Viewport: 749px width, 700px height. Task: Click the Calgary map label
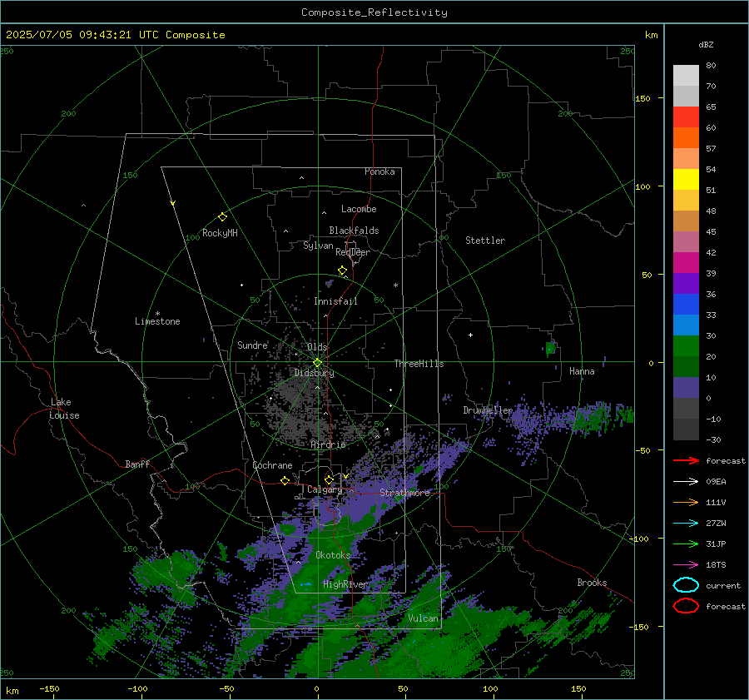325,489
